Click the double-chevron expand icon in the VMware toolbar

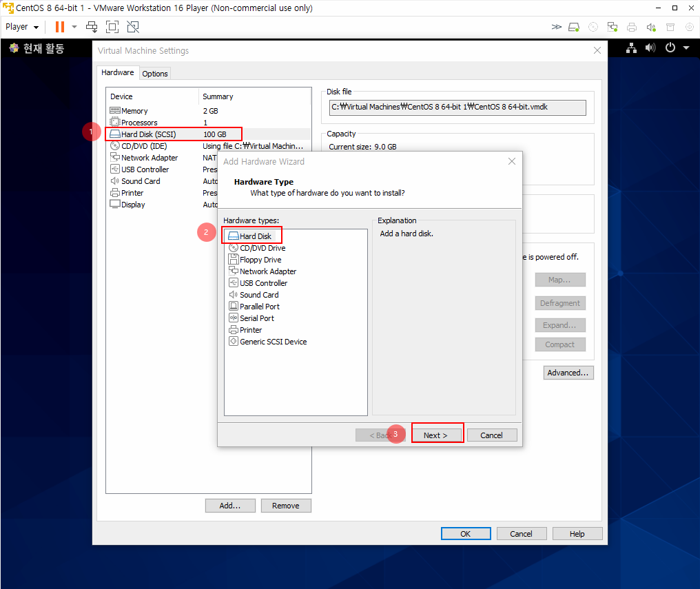pos(556,28)
